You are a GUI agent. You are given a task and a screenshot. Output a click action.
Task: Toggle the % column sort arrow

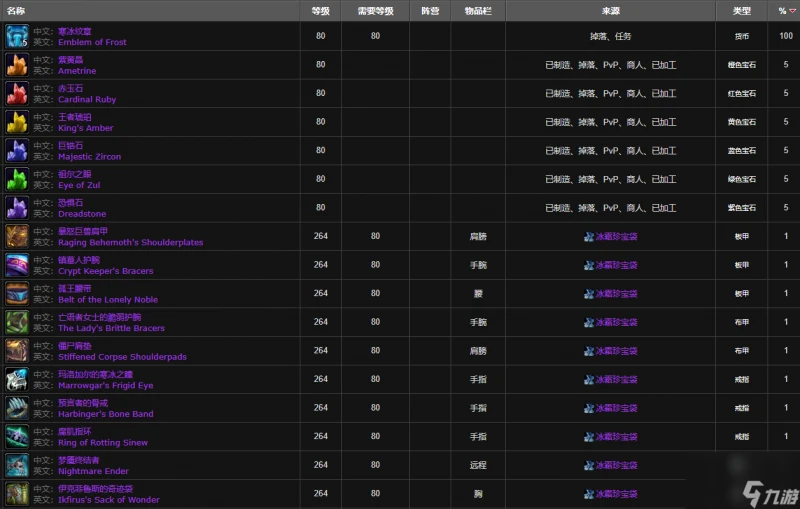[x=792, y=11]
